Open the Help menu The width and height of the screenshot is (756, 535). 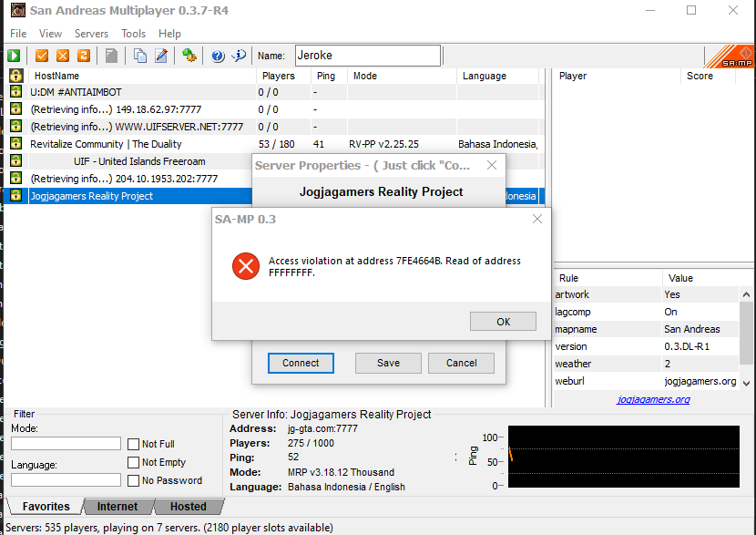(169, 34)
